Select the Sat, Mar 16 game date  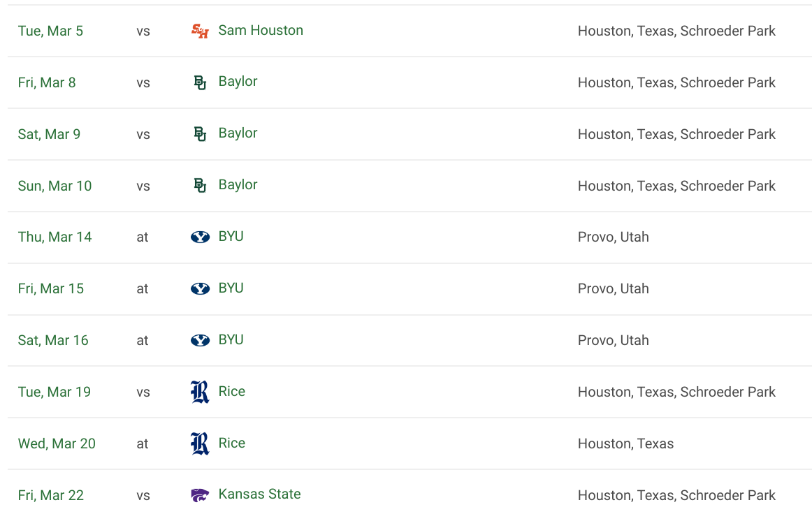[x=53, y=341]
